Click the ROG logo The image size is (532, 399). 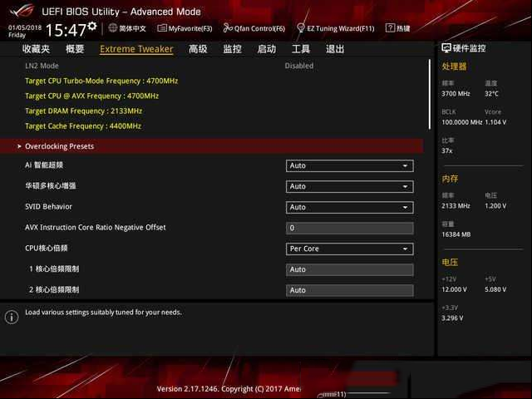coord(22,11)
